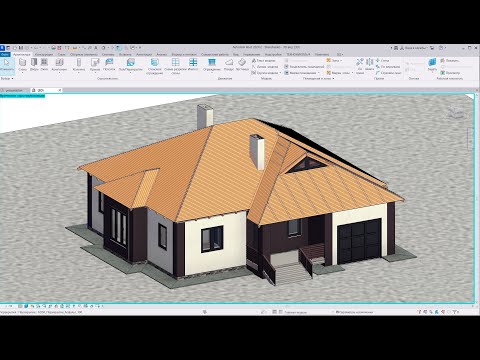Switch to the Системы ribbon tab
Screen dimensions: 480x360
click(x=108, y=54)
